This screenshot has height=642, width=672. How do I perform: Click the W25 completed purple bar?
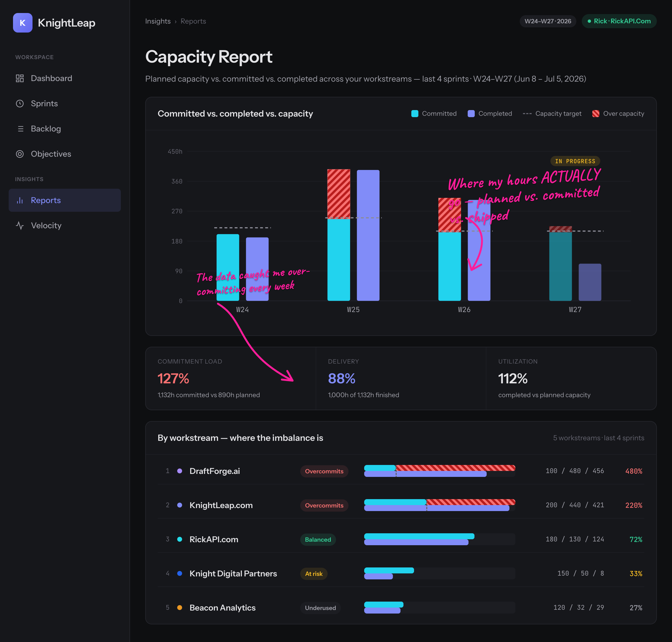pyautogui.click(x=368, y=235)
